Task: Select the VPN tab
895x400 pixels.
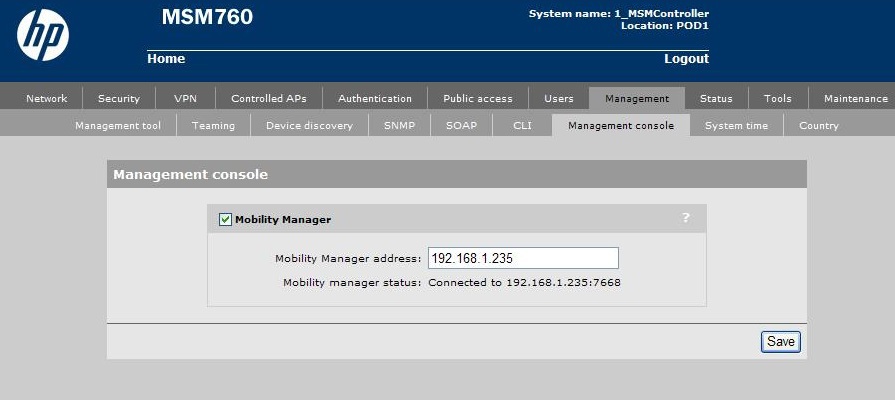Action: (186, 98)
